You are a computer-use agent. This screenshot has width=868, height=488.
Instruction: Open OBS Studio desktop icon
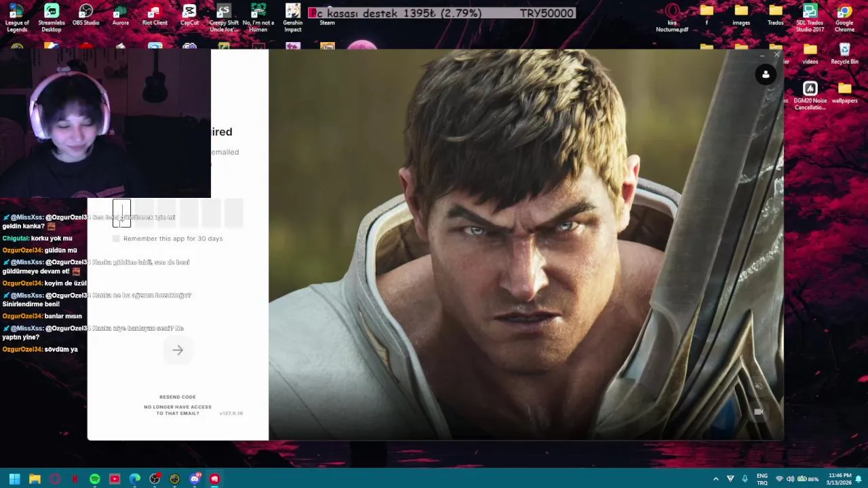[x=86, y=15]
